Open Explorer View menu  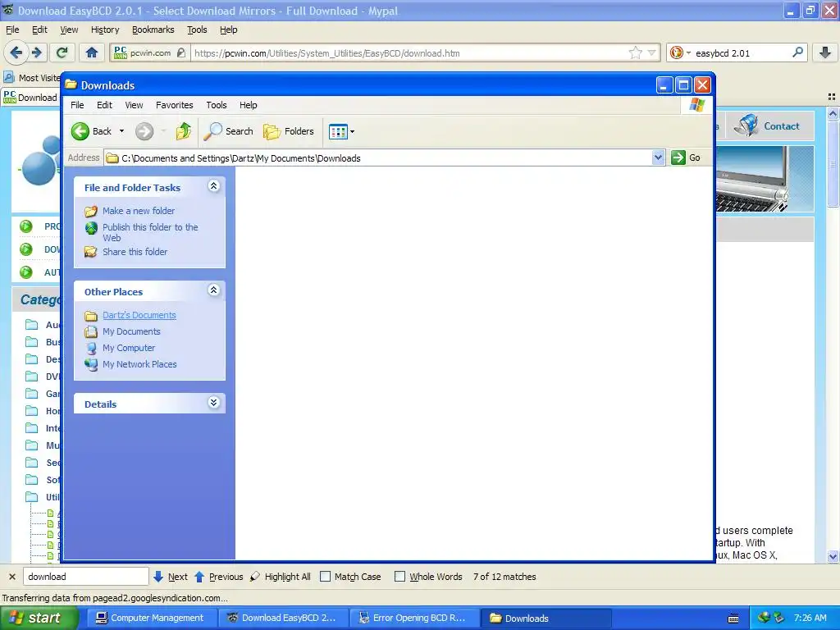134,105
